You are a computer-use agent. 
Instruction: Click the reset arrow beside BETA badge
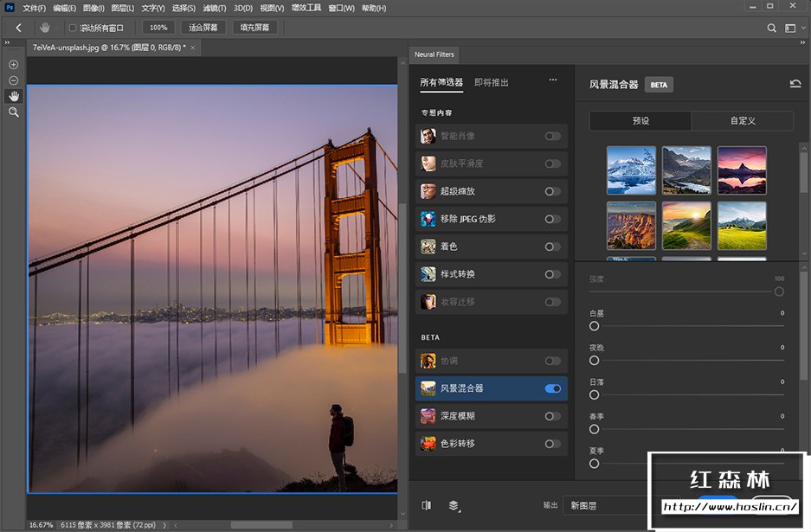coord(795,84)
